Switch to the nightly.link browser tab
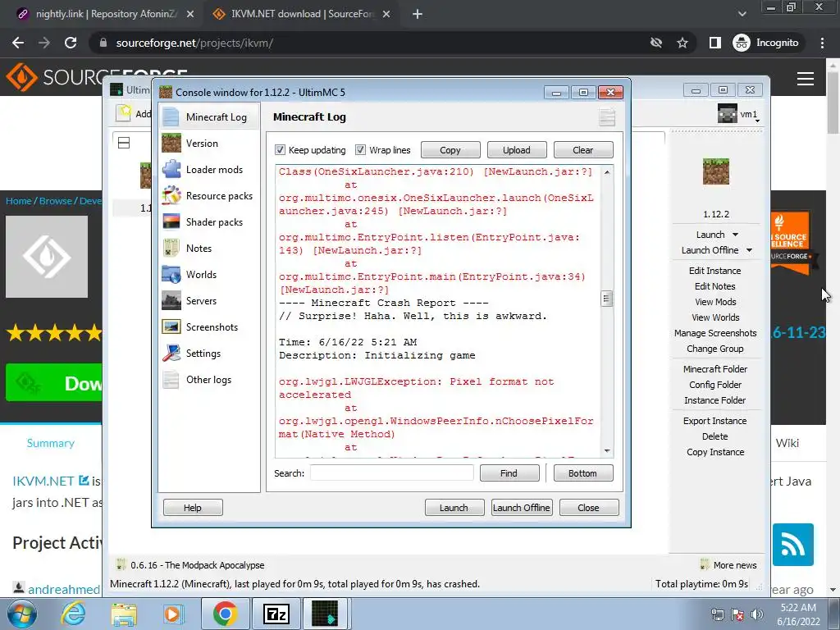 [105, 14]
